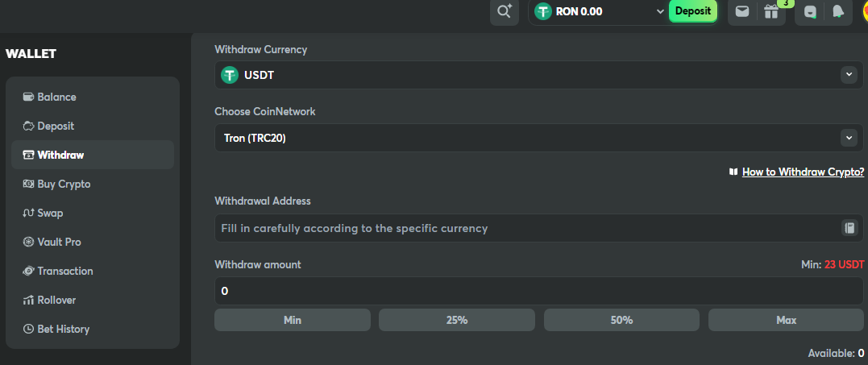Click the user avatar in top right
The image size is (868, 365).
click(862, 11)
